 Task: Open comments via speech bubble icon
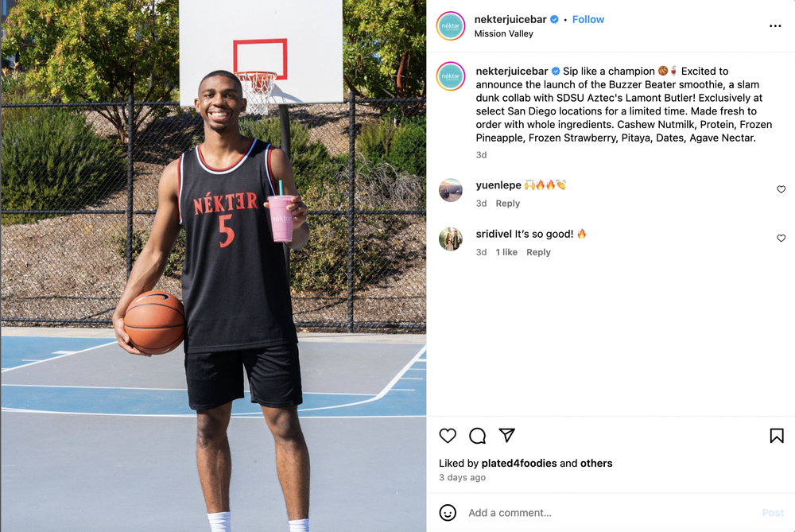pyautogui.click(x=477, y=436)
